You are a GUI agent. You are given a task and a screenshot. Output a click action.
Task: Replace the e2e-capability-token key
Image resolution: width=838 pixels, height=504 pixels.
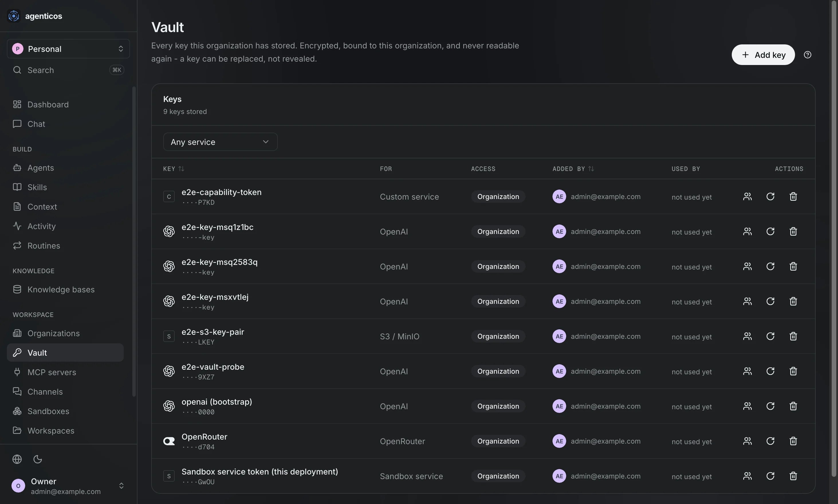[770, 197]
